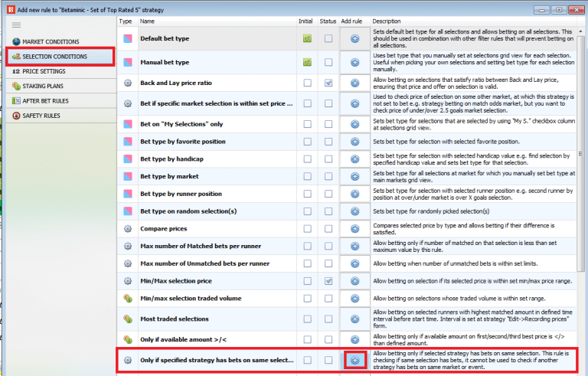Click the gear icon beside Compare prices
Viewport: 588px width, 376px height.
coord(127,228)
